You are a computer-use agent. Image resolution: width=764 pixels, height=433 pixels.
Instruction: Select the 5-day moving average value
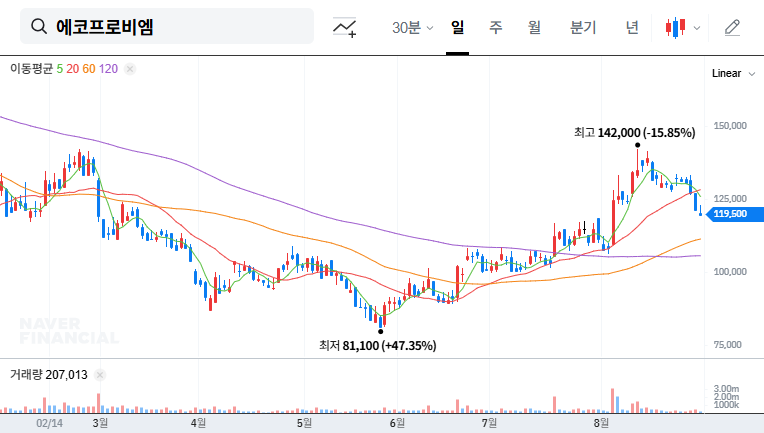(59, 69)
